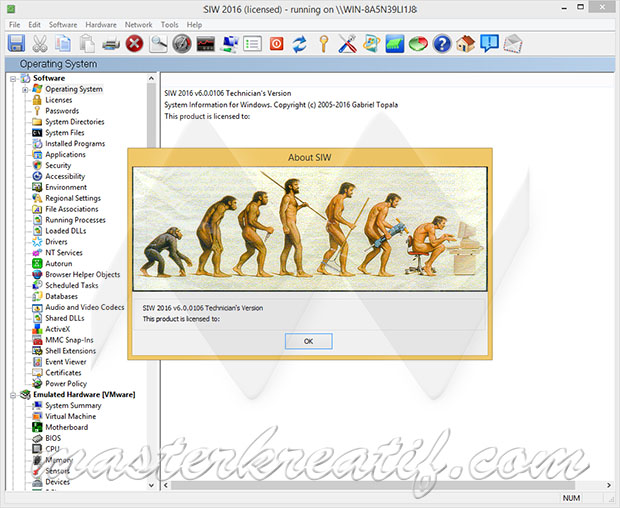The width and height of the screenshot is (620, 508).
Task: Click the Cut scissors toolbar icon
Action: (x=40, y=43)
